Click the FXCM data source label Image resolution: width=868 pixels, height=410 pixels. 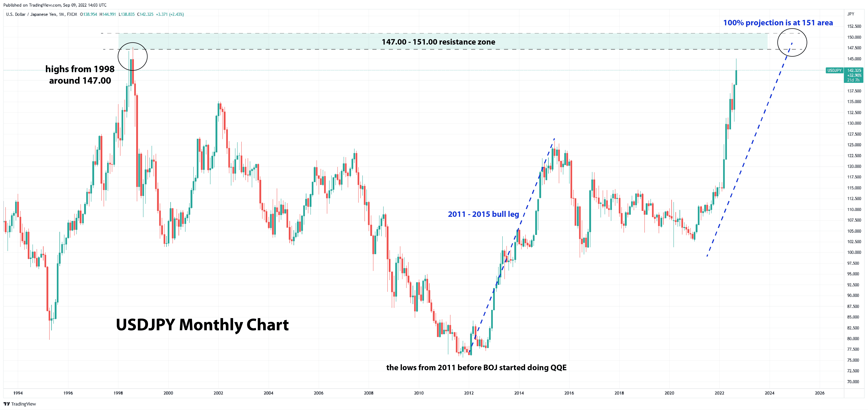(72, 14)
